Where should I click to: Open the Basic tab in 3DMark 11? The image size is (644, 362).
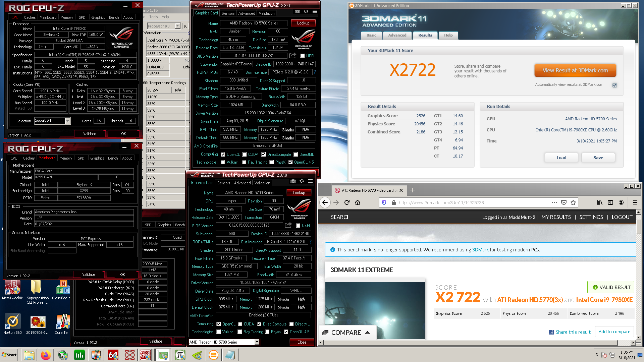[371, 35]
